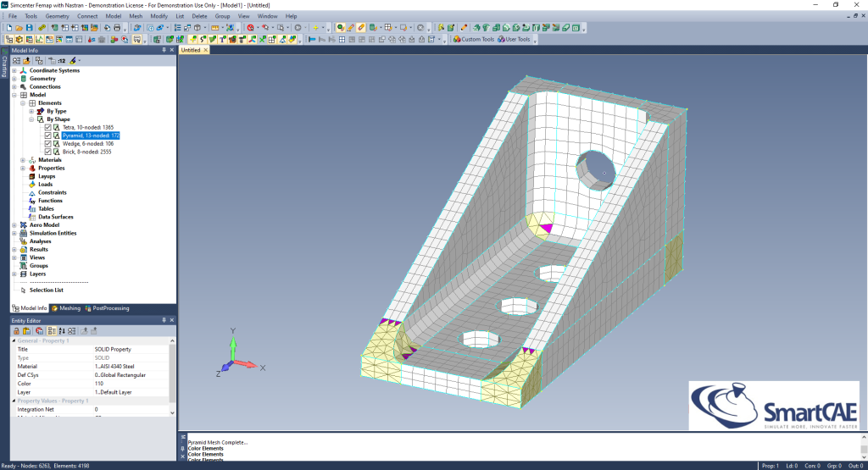The image size is (868, 470).
Task: Click the green cylinder geometry toolbar icon
Action: click(373, 28)
